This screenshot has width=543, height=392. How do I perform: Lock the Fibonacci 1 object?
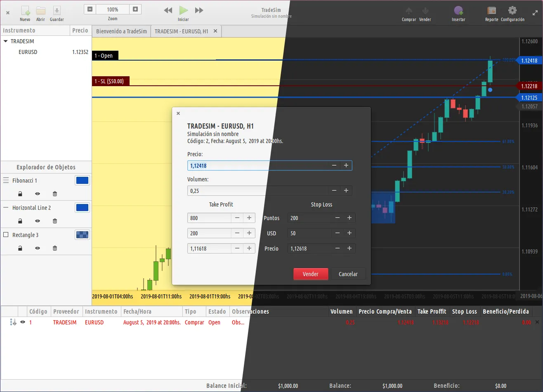[20, 194]
